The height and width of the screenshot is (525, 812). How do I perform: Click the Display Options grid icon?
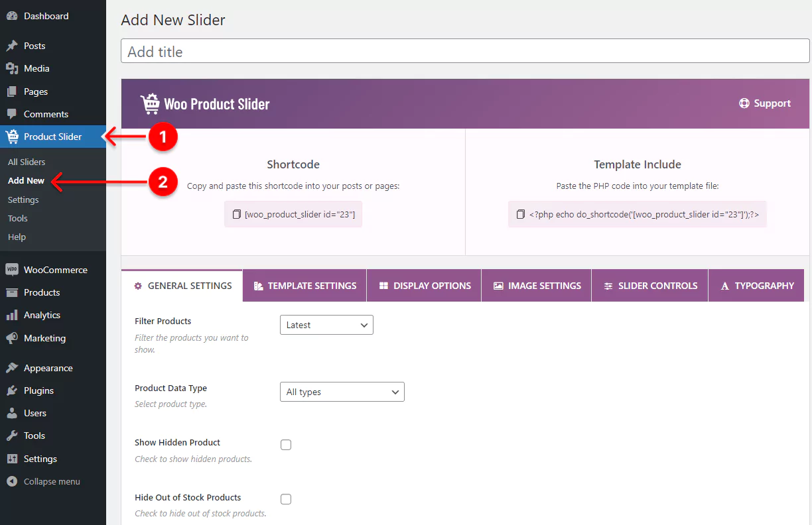383,286
